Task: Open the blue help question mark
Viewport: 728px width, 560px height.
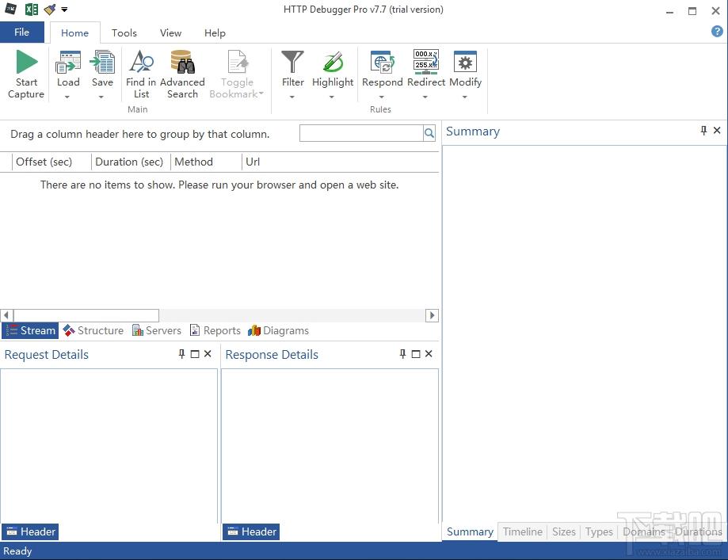Action: 717,32
